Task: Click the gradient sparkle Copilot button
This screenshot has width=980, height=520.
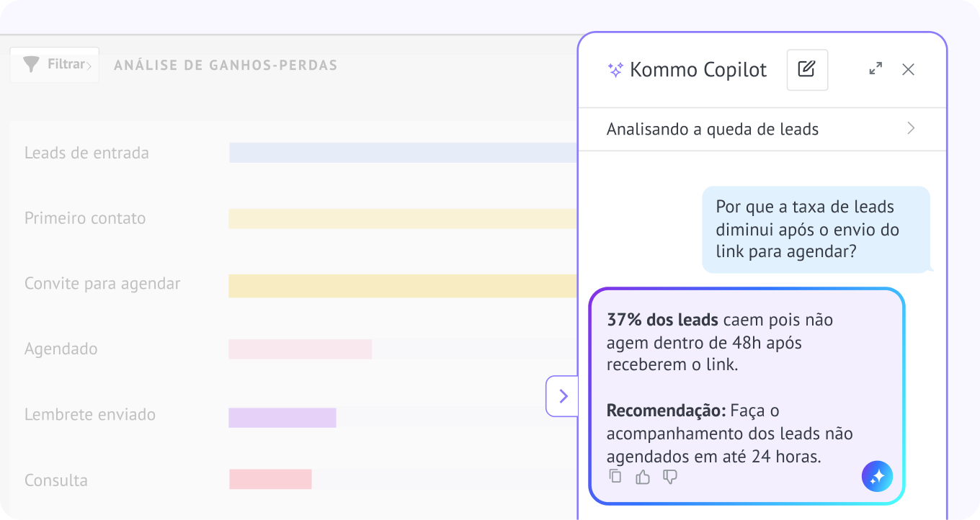Action: [x=877, y=476]
